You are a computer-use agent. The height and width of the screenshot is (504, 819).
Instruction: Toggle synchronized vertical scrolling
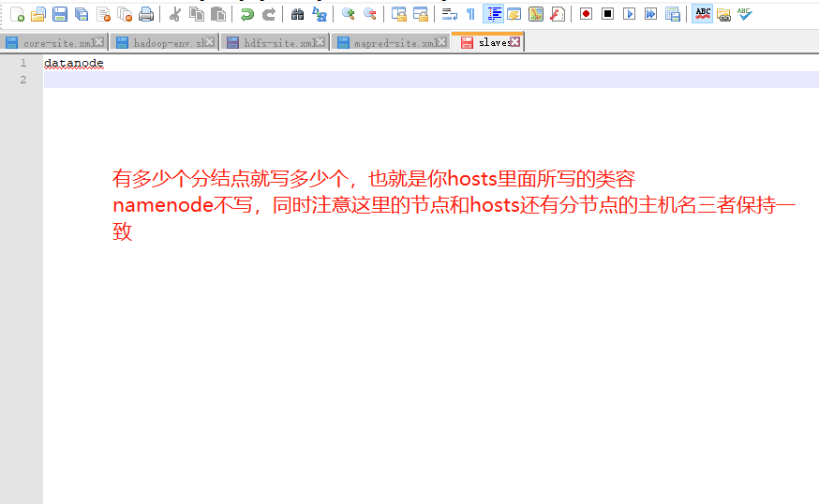[x=399, y=14]
